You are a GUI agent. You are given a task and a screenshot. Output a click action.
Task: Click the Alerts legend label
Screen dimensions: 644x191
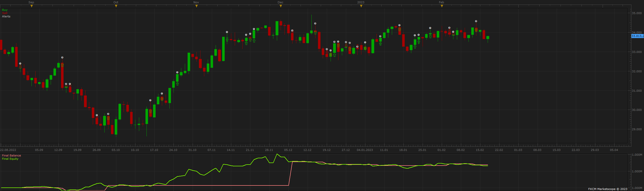pyautogui.click(x=6, y=16)
